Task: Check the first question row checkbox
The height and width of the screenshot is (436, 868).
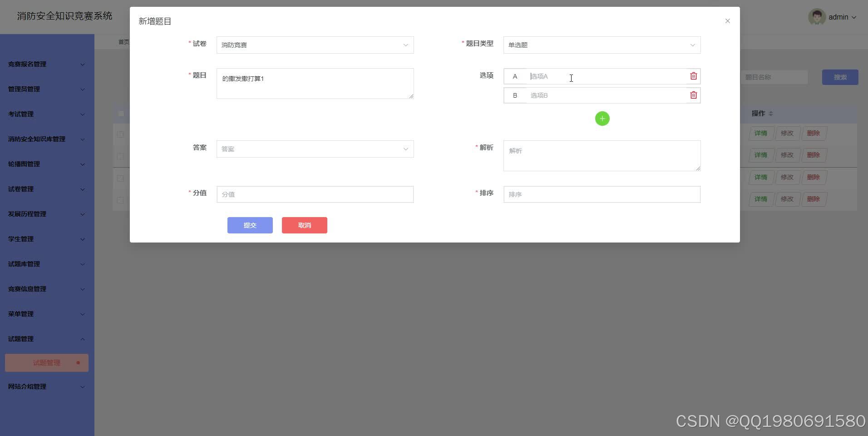Action: pyautogui.click(x=120, y=134)
